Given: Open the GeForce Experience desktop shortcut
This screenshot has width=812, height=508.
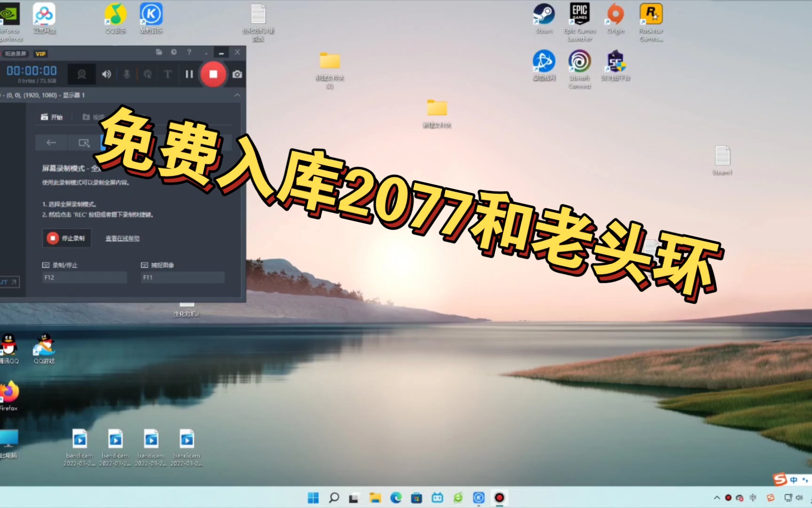Looking at the screenshot, I should (9, 22).
